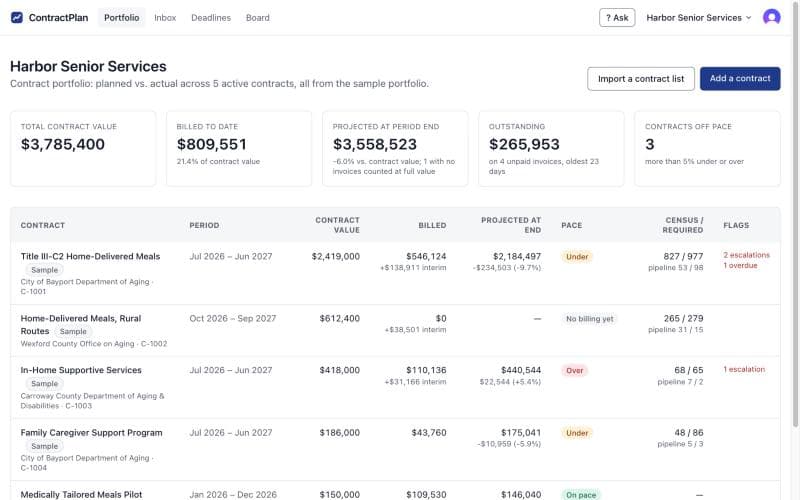Click census value 827 / 977
800x500 pixels.
pos(683,256)
